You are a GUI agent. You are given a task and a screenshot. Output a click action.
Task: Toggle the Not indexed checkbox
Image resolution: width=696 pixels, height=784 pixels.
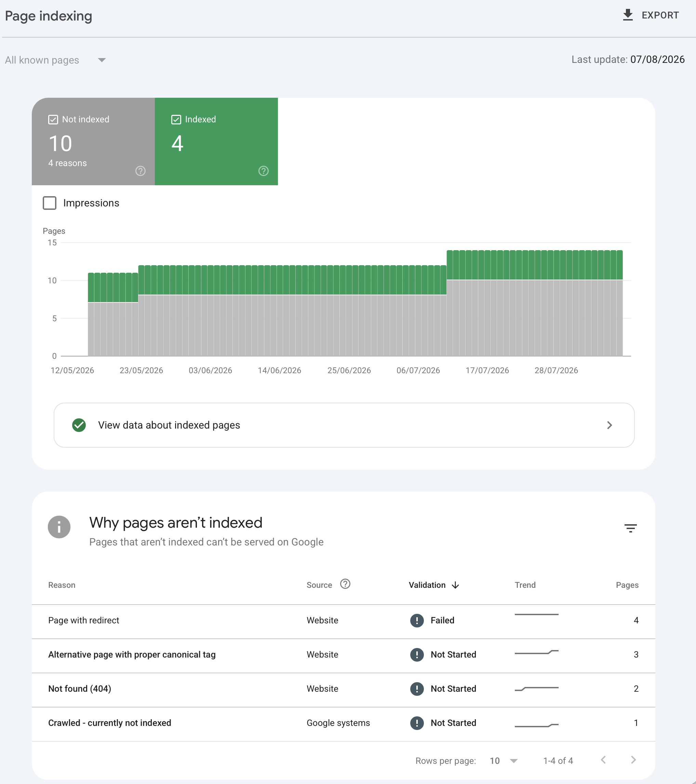pos(53,120)
